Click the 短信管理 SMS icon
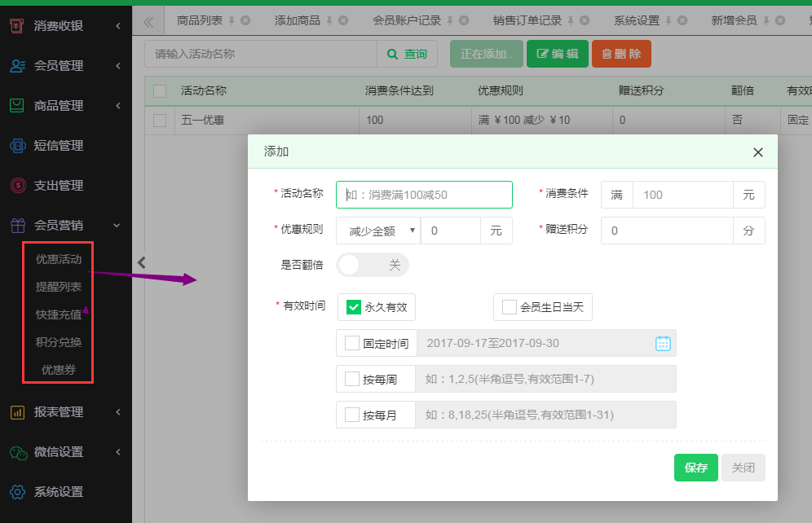The width and height of the screenshot is (812, 523). (x=17, y=146)
